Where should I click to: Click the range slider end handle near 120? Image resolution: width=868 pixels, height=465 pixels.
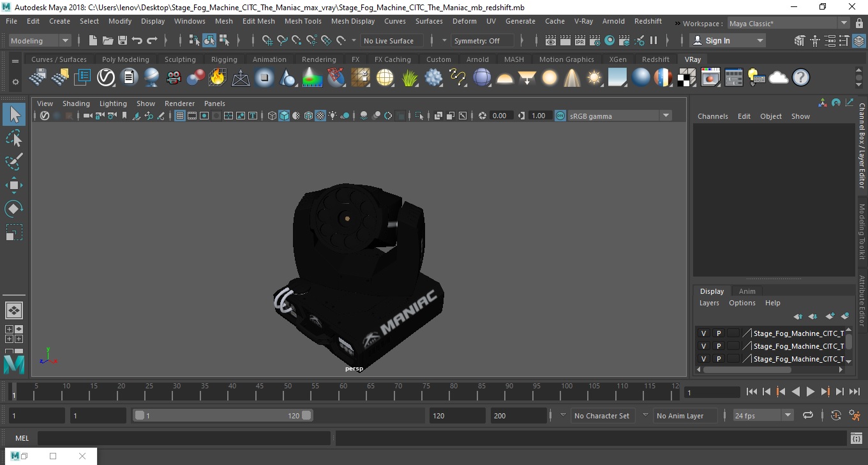[x=307, y=415]
